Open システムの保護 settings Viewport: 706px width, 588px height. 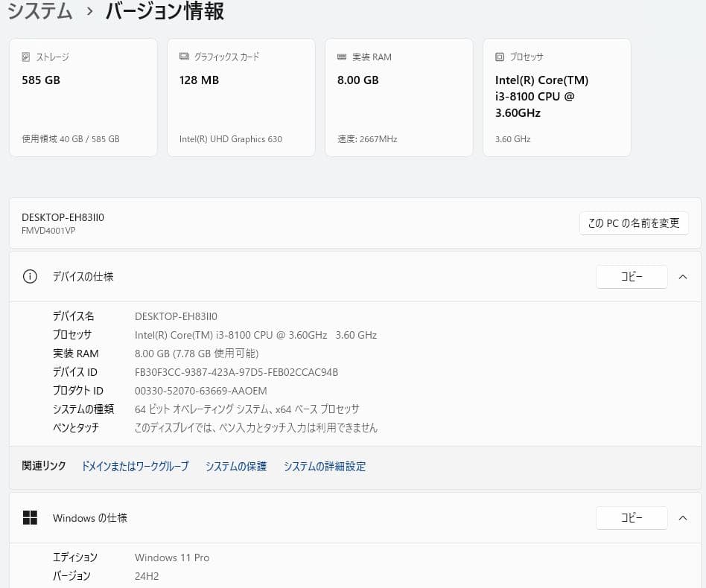click(235, 467)
